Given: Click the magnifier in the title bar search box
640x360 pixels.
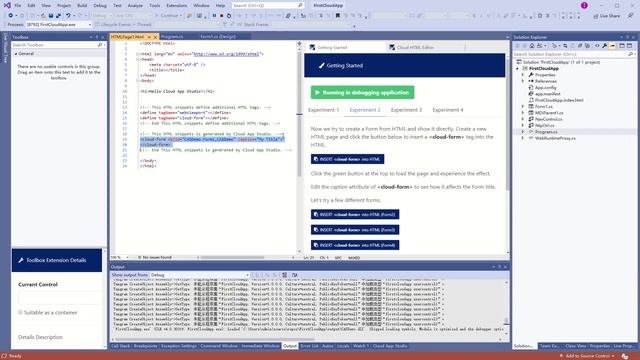Looking at the screenshot, I should [300, 5].
